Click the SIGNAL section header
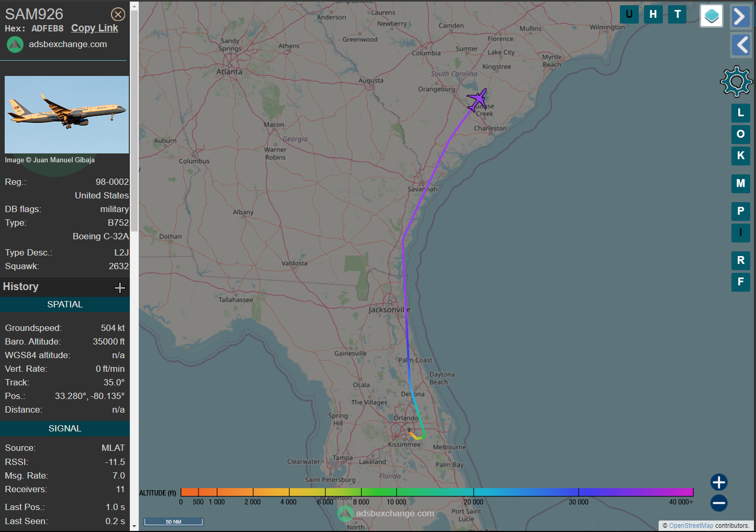The height and width of the screenshot is (532, 756). [65, 429]
